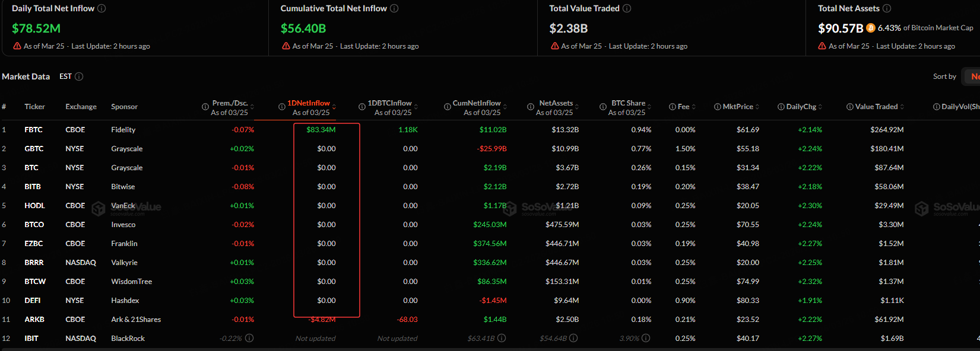The image size is (980, 351).
Task: Open FBTC ticker row
Action: coord(490,129)
